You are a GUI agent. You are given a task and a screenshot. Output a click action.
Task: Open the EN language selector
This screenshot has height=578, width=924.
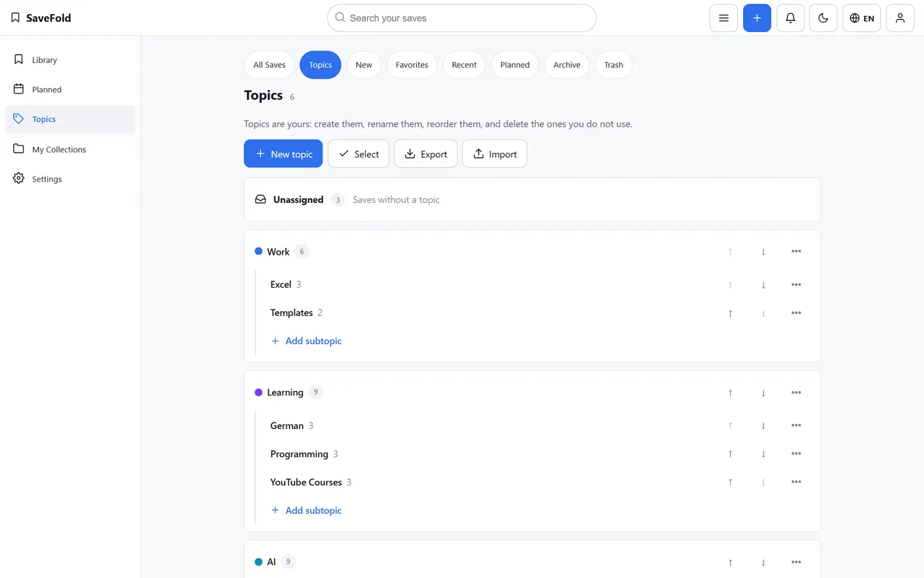862,18
